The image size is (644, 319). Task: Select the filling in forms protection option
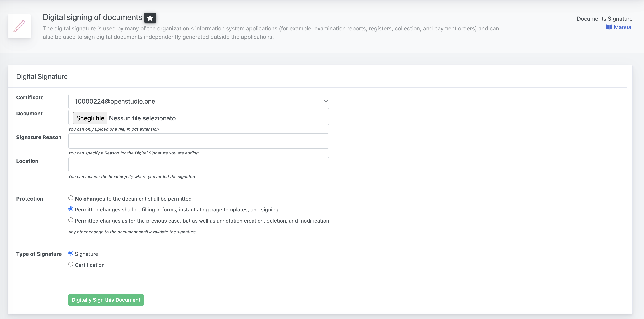click(71, 209)
